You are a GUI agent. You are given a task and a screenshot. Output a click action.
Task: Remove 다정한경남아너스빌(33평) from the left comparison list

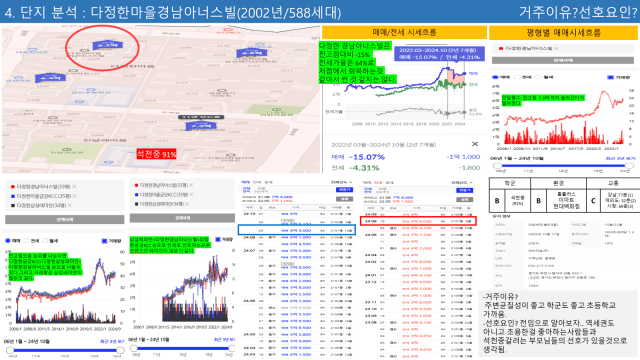coord(74,187)
